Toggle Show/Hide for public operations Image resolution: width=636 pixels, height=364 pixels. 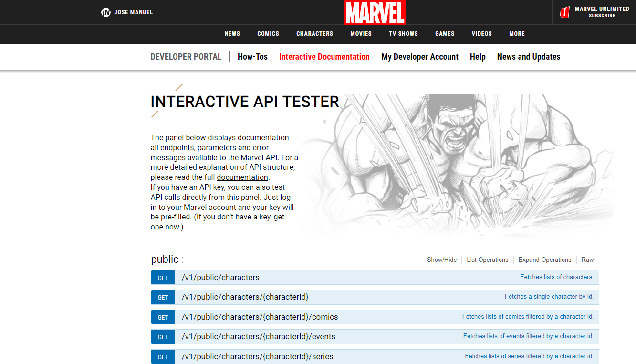pyautogui.click(x=442, y=260)
